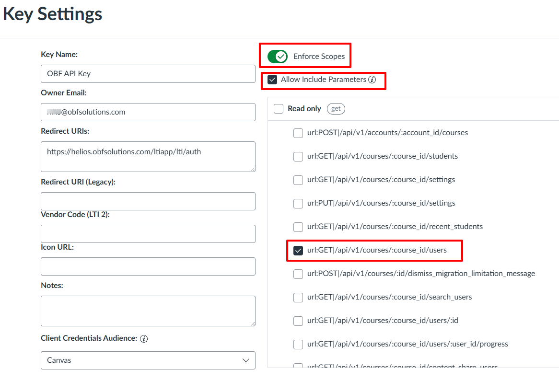Click the Key Name input field

click(148, 74)
